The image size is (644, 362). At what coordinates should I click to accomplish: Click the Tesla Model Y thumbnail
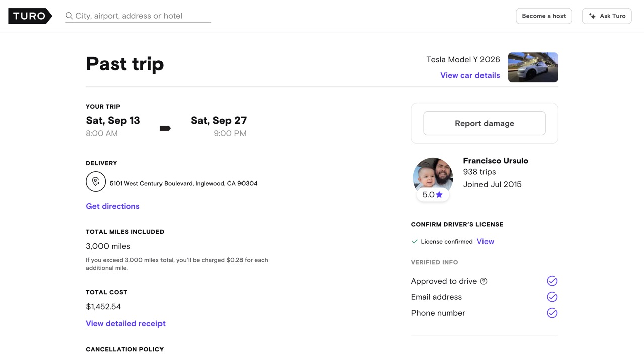point(533,67)
